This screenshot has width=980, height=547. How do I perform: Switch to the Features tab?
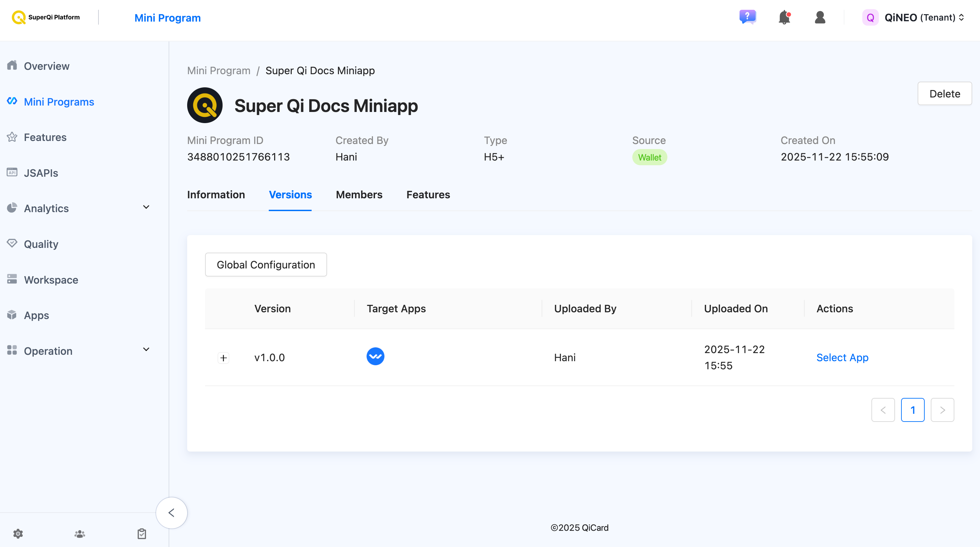tap(428, 195)
